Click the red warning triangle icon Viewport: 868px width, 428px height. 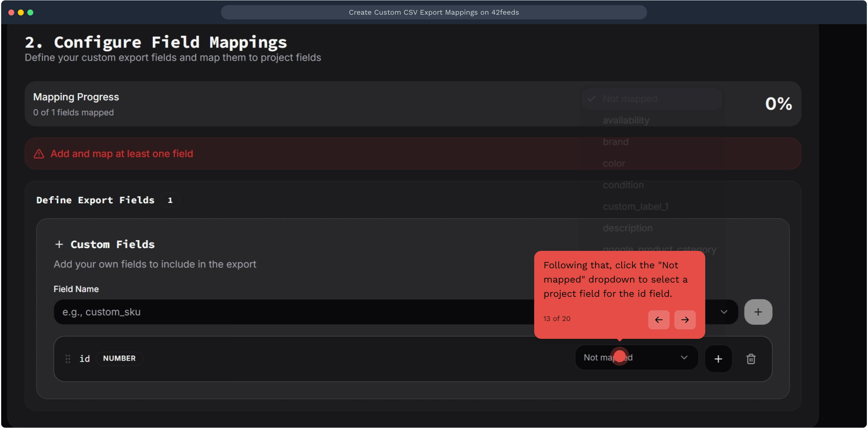39,154
